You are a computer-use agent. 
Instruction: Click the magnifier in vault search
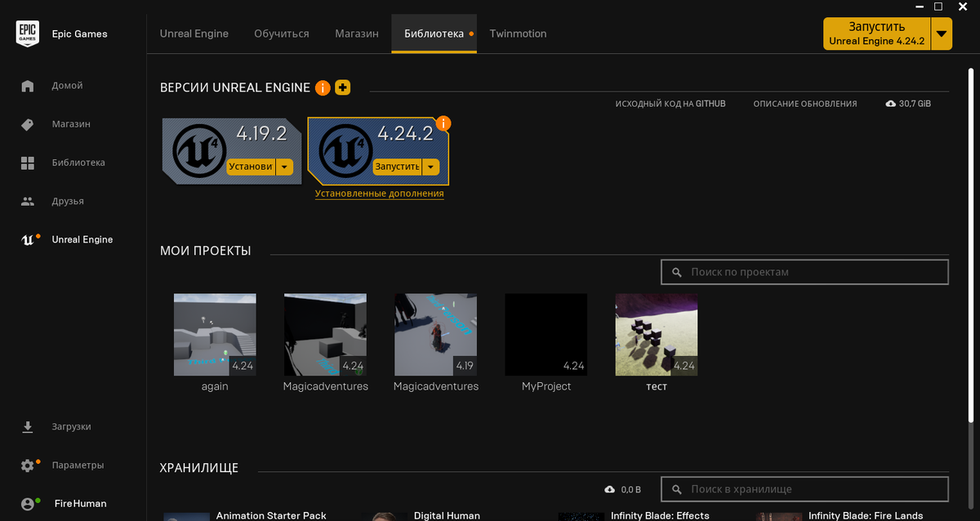click(676, 489)
